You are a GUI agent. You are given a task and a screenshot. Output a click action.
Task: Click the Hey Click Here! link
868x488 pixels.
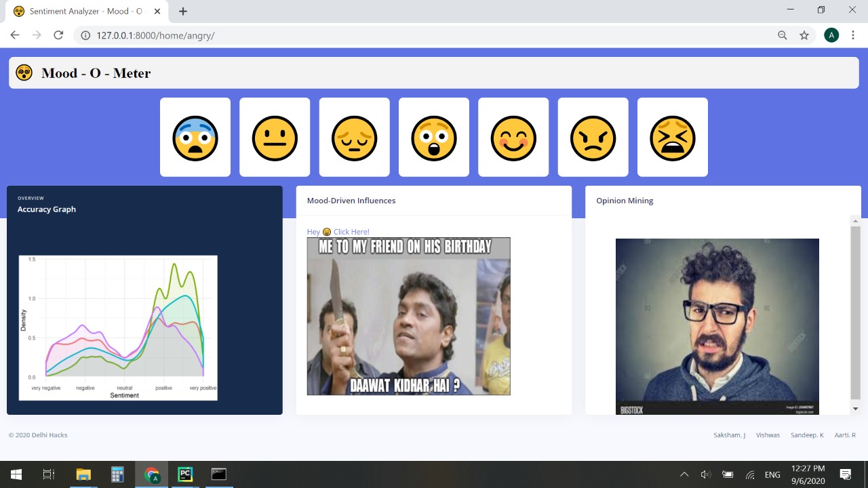click(338, 232)
